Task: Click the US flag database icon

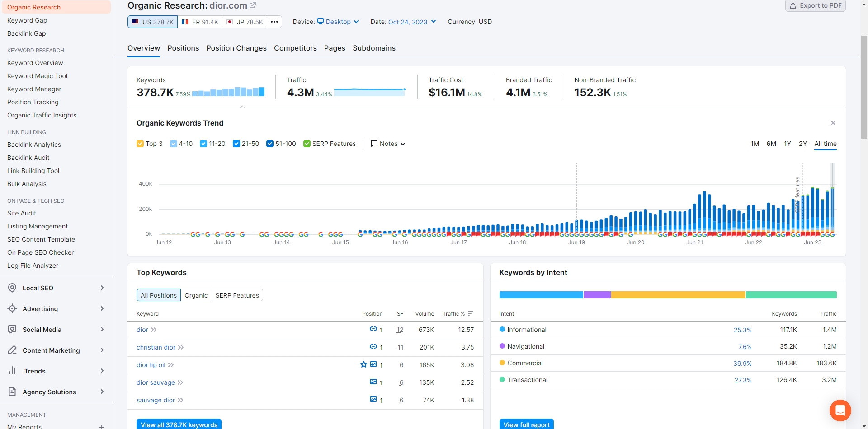Action: 135,22
